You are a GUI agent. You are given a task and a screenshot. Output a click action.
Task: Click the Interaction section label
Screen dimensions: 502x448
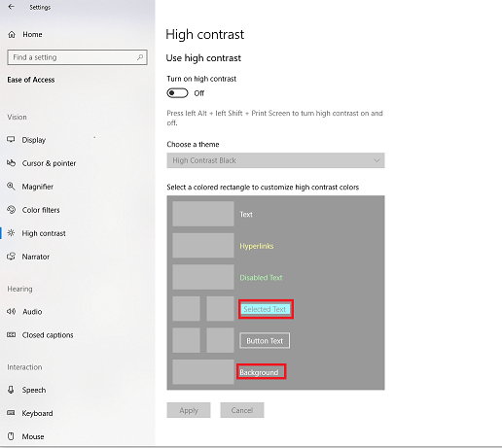[x=24, y=367]
